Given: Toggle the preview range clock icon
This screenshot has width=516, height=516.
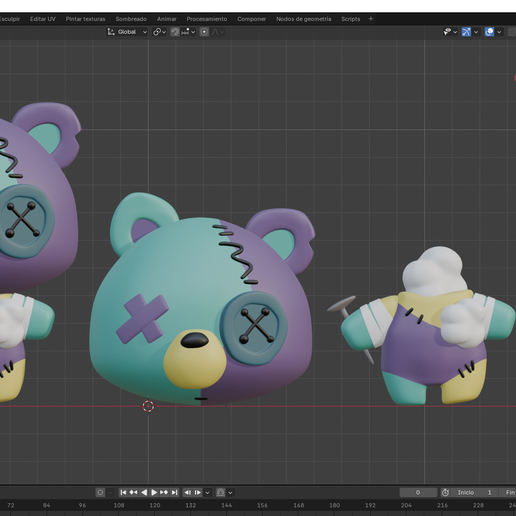Looking at the screenshot, I should [445, 492].
